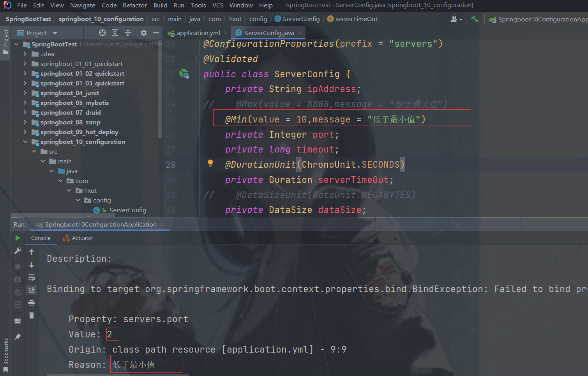Click the select opened file target icon
Screen dimensions: 588x376
click(102, 33)
